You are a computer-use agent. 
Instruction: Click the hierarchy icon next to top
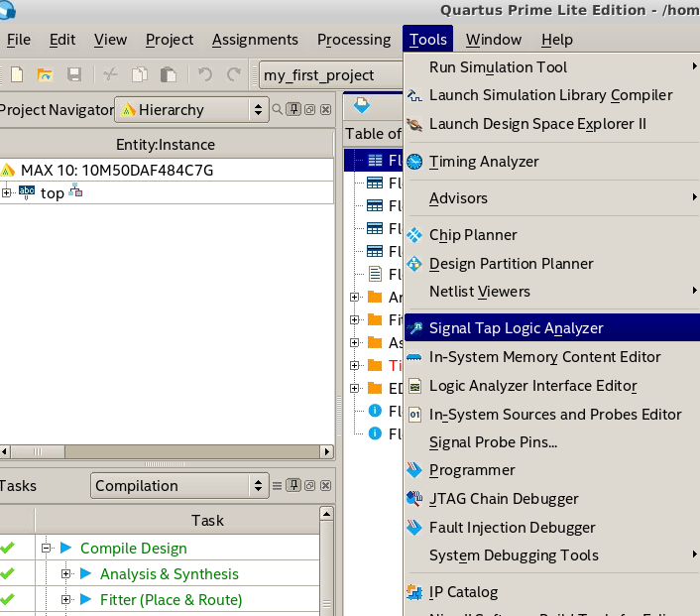tap(76, 190)
